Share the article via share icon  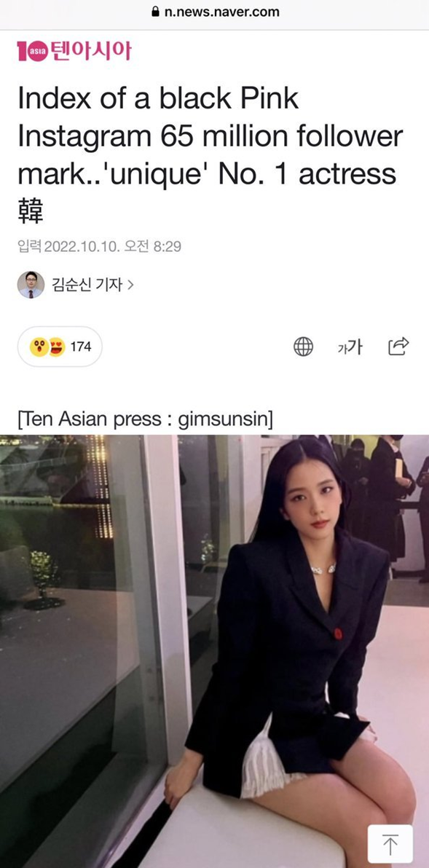tap(398, 346)
